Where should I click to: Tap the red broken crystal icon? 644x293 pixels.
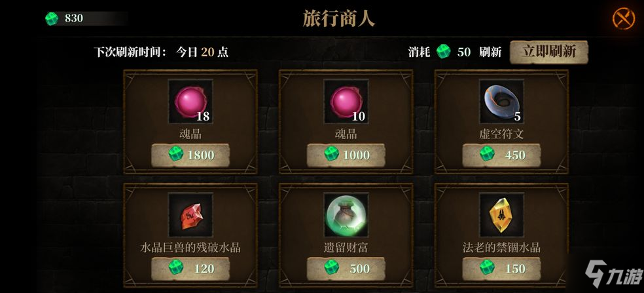(190, 215)
